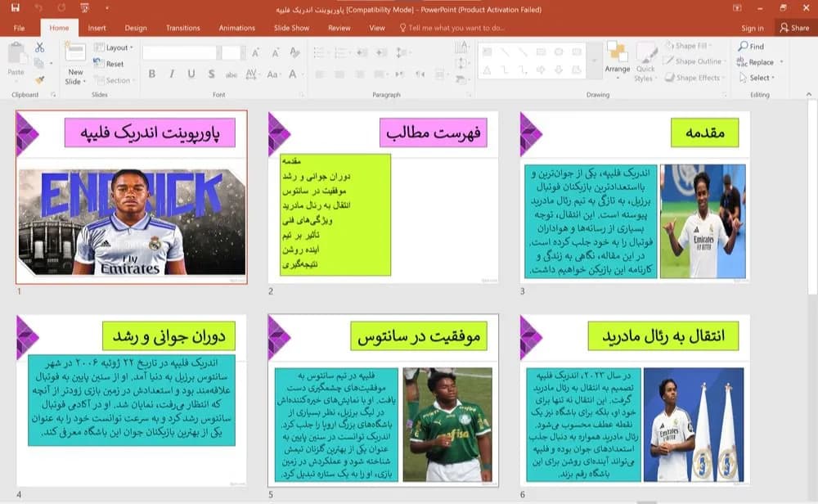The width and height of the screenshot is (818, 504).
Task: Click the Font Color A button
Action: pyautogui.click(x=293, y=74)
